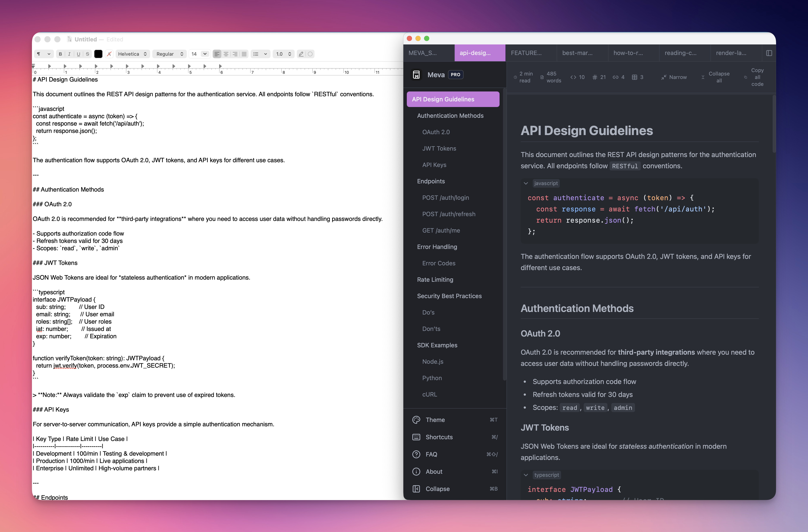Viewport: 808px width, 532px height.
Task: Open About in the Meva sidebar
Action: [455, 472]
